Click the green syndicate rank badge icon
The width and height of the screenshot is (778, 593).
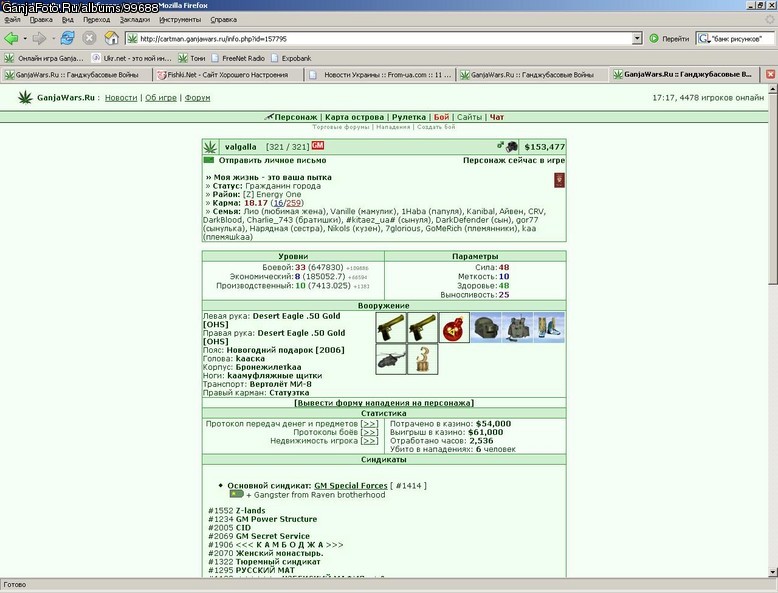pos(237,494)
